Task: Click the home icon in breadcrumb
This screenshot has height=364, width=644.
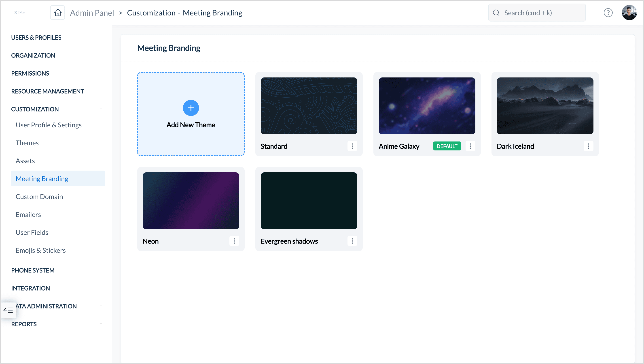Action: pyautogui.click(x=57, y=13)
